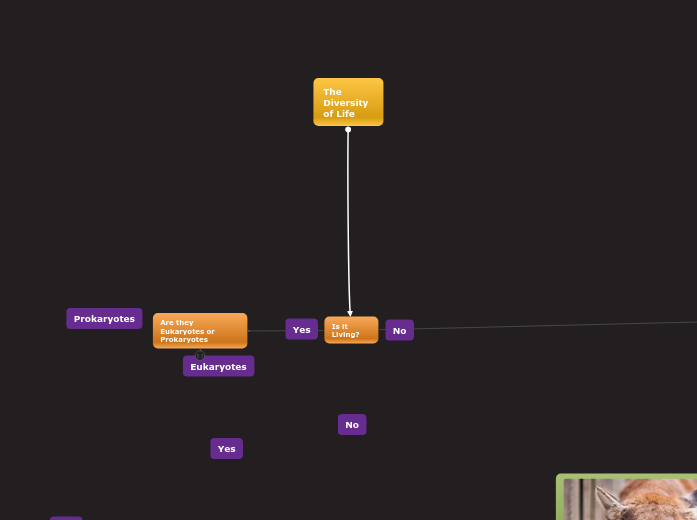Select the lower No label below Is It Living?
The height and width of the screenshot is (520, 697).
352,425
